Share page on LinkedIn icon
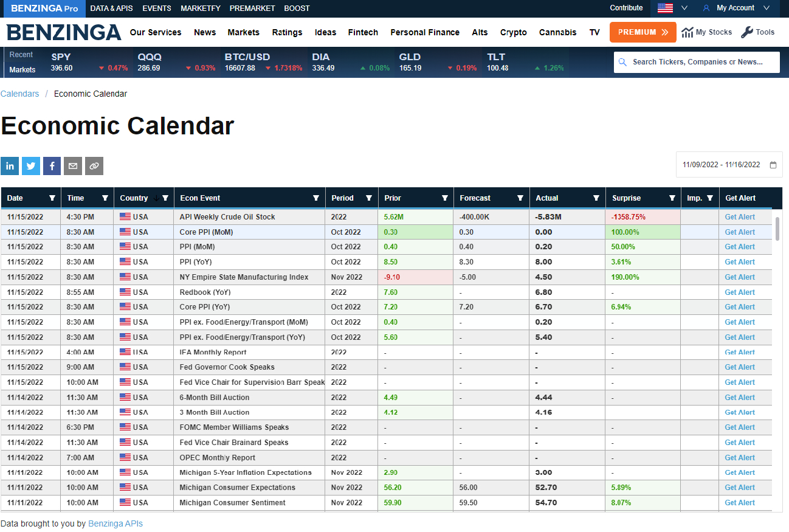The width and height of the screenshot is (789, 532). [x=10, y=166]
